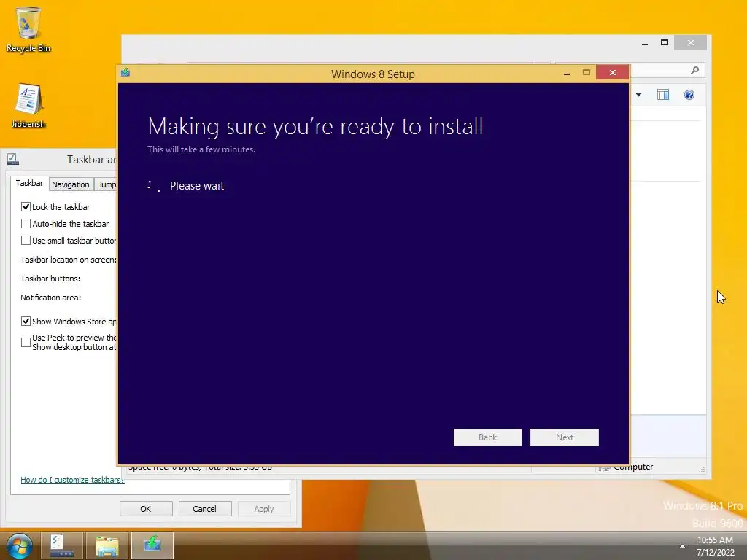Click the Apply button in Taskbar properties

264,508
